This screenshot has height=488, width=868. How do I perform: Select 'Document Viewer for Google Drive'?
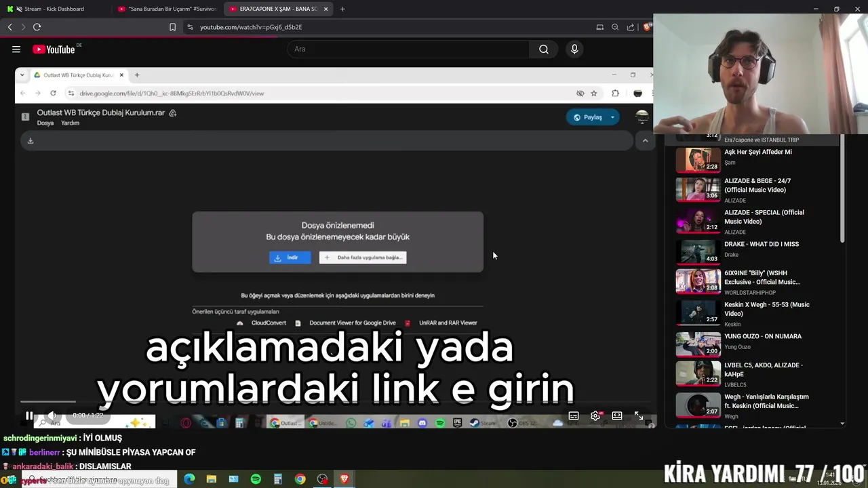click(352, 323)
